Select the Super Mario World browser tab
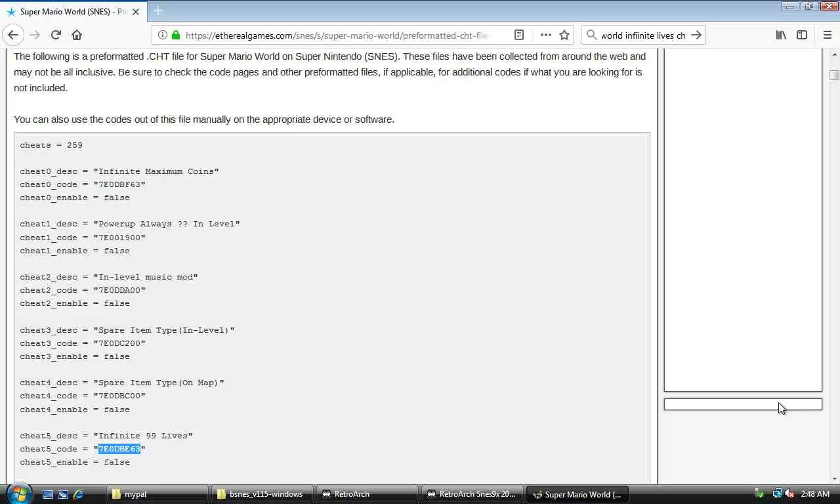 tap(73, 12)
